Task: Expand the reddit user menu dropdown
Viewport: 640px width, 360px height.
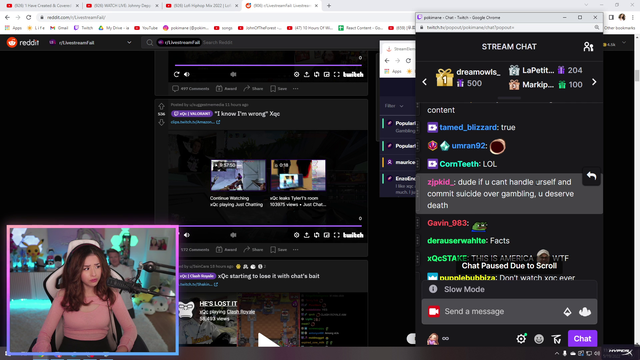Action: pyautogui.click(x=624, y=42)
